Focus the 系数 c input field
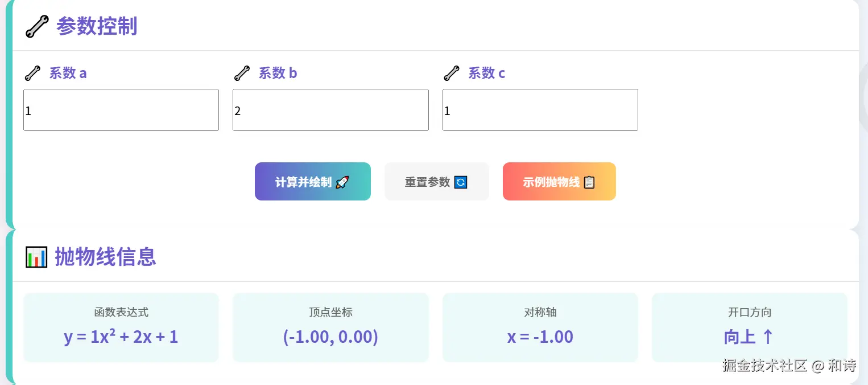Image resolution: width=868 pixels, height=385 pixels. coord(540,110)
